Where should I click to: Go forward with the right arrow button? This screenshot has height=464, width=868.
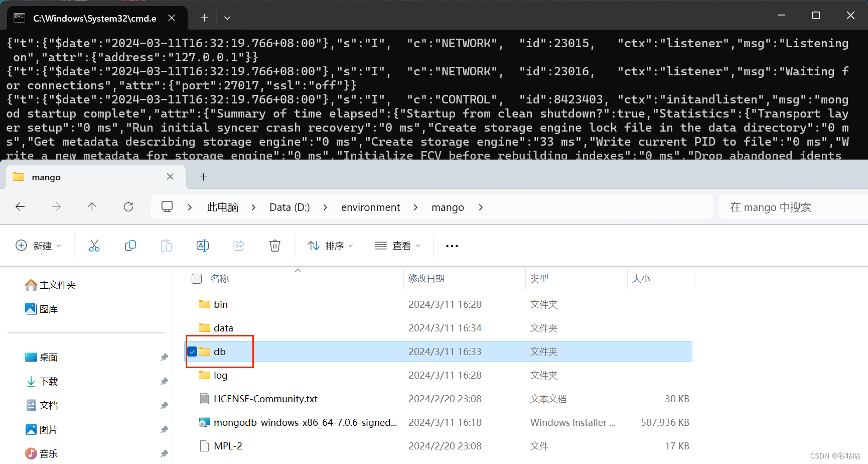pyautogui.click(x=56, y=207)
